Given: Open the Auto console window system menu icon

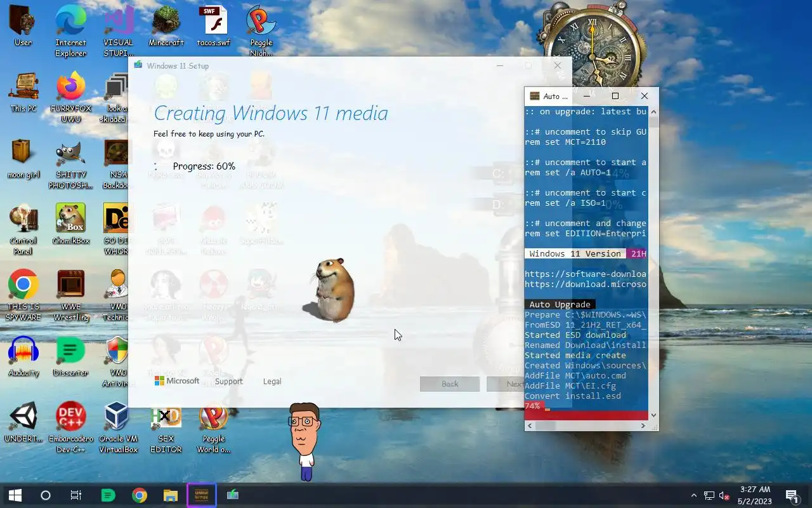Looking at the screenshot, I should (534, 97).
